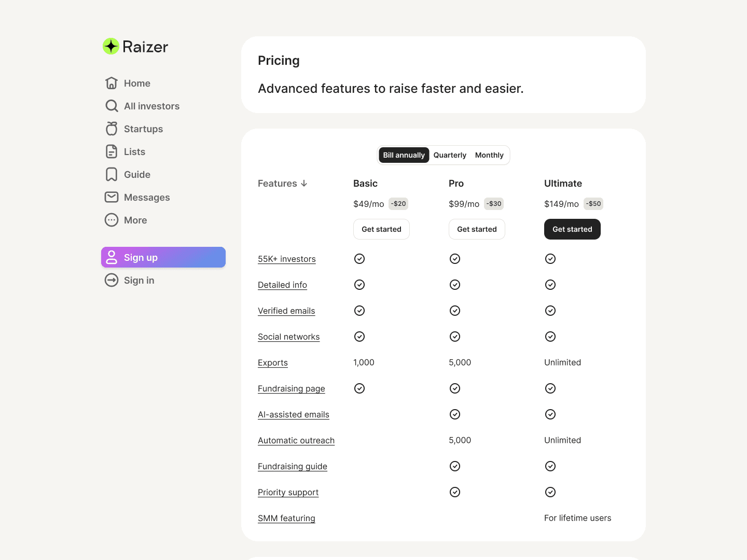Click the Messages envelope icon

click(x=112, y=197)
